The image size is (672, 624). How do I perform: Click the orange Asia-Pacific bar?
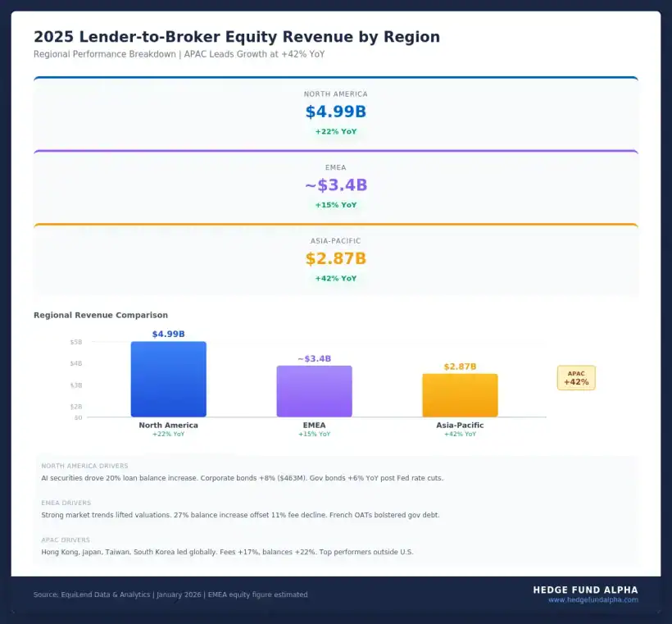point(460,396)
